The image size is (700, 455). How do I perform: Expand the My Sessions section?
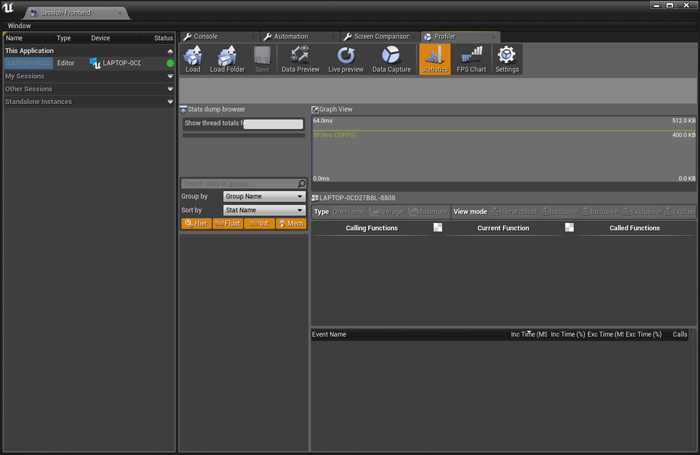(88, 76)
